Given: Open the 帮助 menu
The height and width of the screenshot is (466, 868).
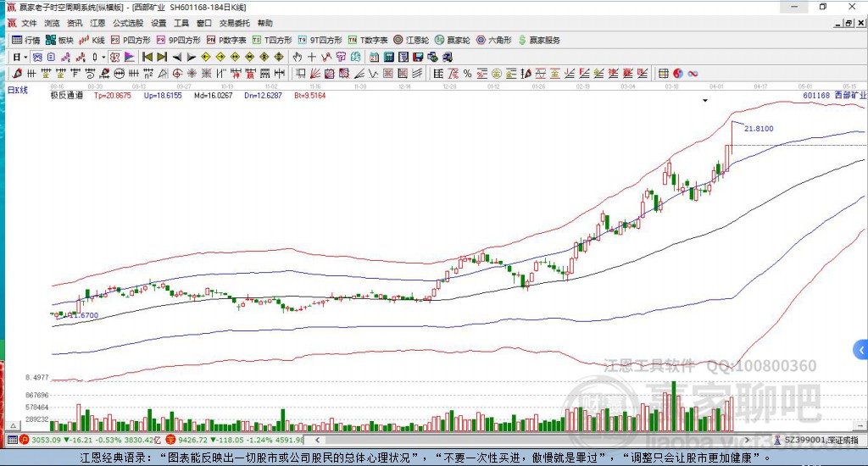Looking at the screenshot, I should [x=265, y=23].
